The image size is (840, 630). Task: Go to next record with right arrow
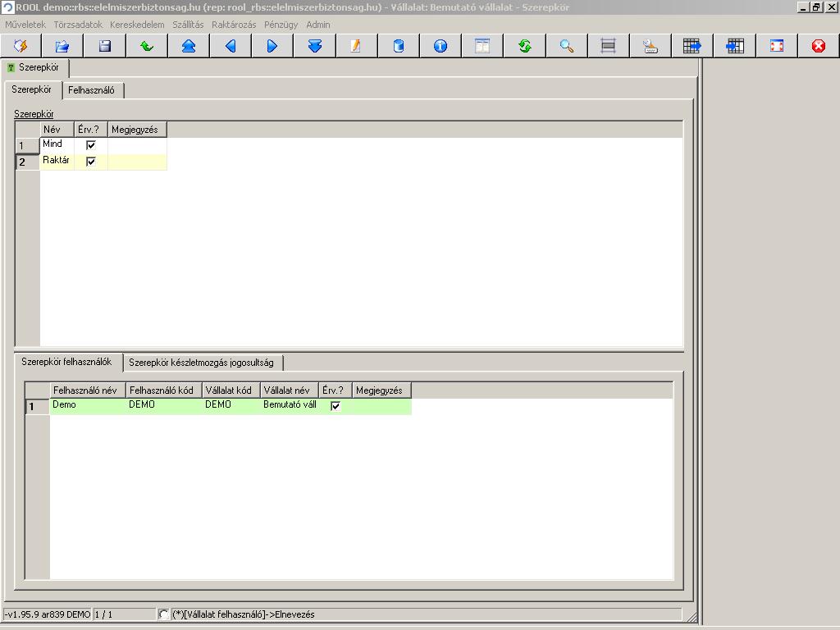[x=272, y=46]
